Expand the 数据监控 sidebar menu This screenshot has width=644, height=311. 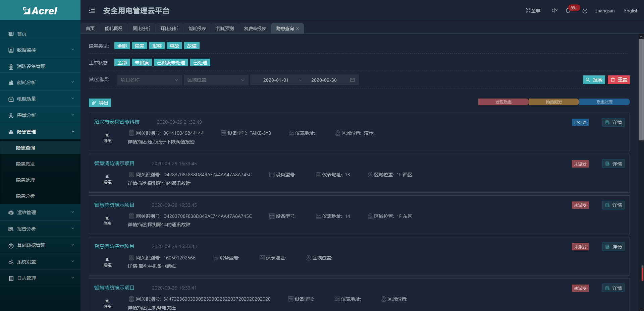40,50
